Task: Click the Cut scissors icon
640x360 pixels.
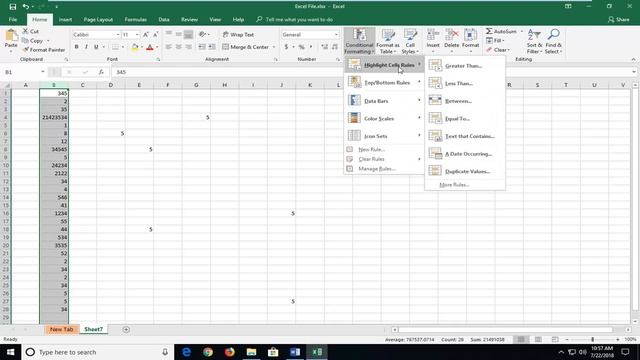Action: [25, 31]
